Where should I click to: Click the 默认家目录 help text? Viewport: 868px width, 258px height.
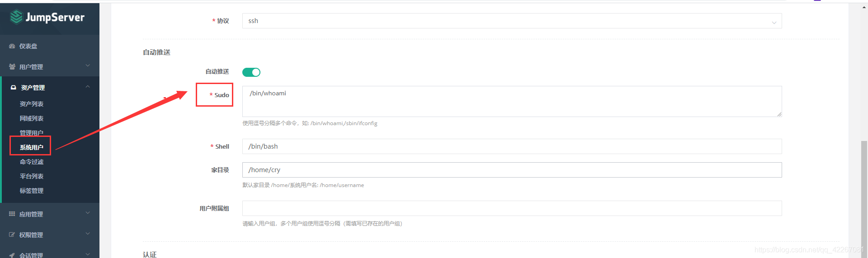pos(303,185)
